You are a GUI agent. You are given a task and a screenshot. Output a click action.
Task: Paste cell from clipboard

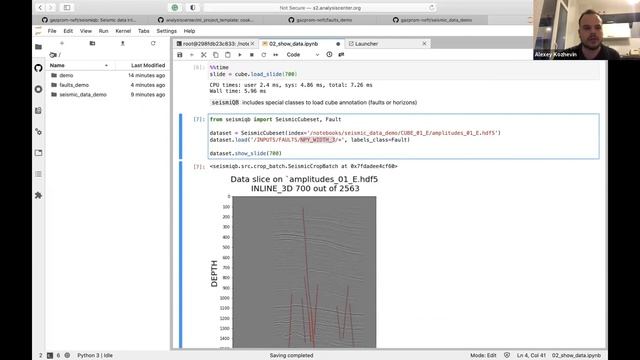228,55
